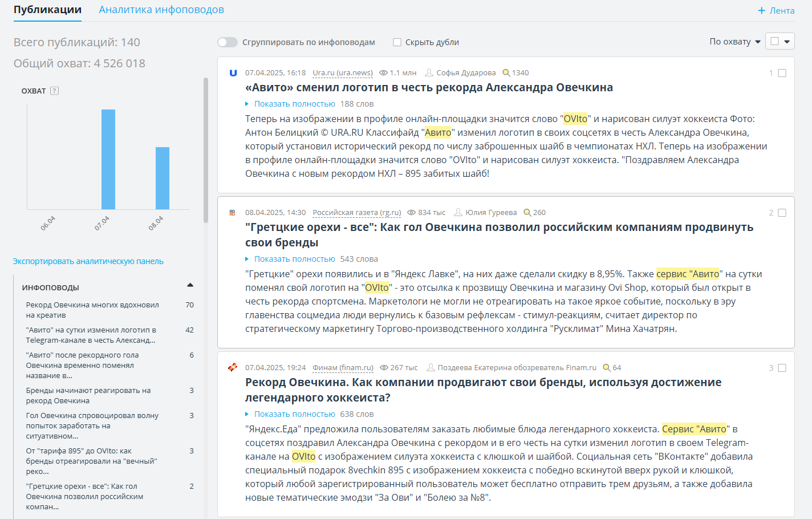
Task: Click the eye reach icon beside 1.1 млн
Action: tap(383, 73)
